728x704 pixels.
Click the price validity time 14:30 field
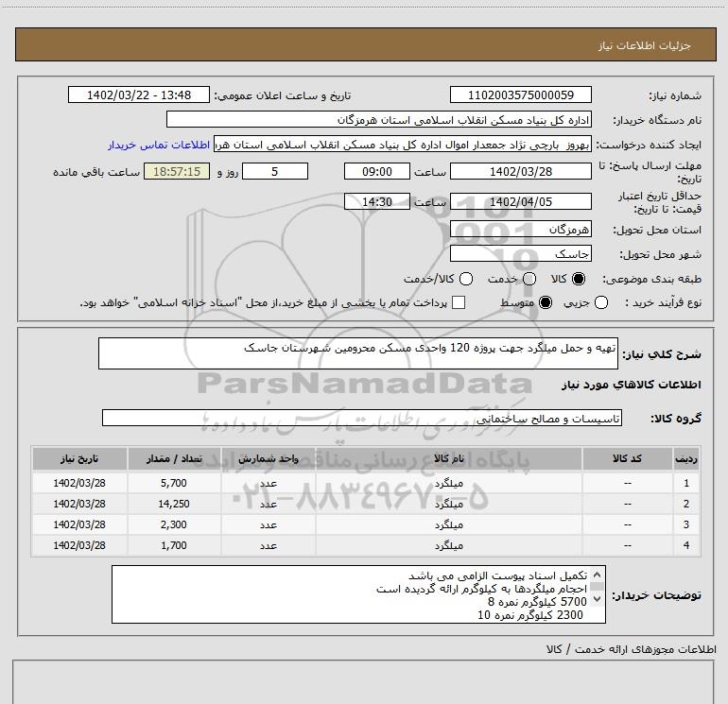point(377,201)
